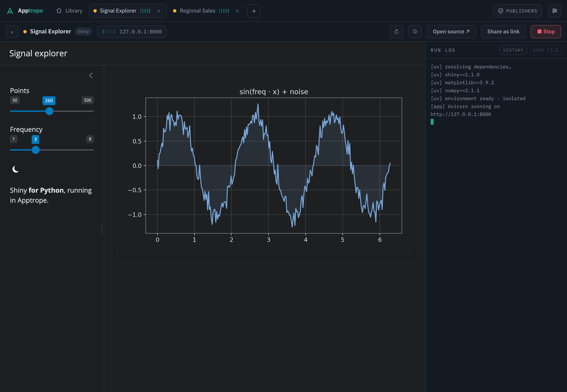
Task: Click the pop-out window icon
Action: tap(415, 32)
